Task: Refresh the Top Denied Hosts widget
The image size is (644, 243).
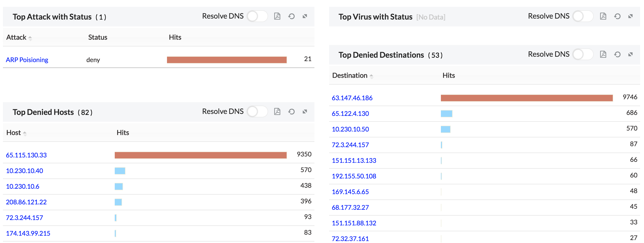Action: point(291,112)
